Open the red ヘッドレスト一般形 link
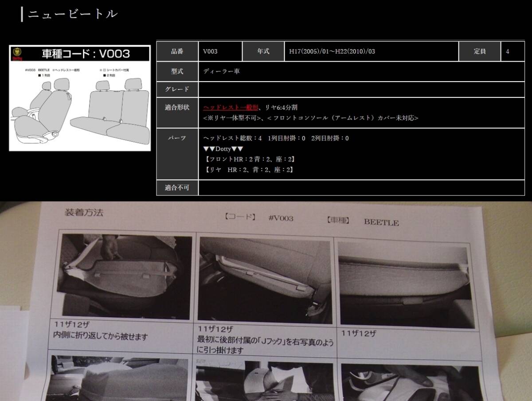This screenshot has width=532, height=401. click(x=231, y=107)
